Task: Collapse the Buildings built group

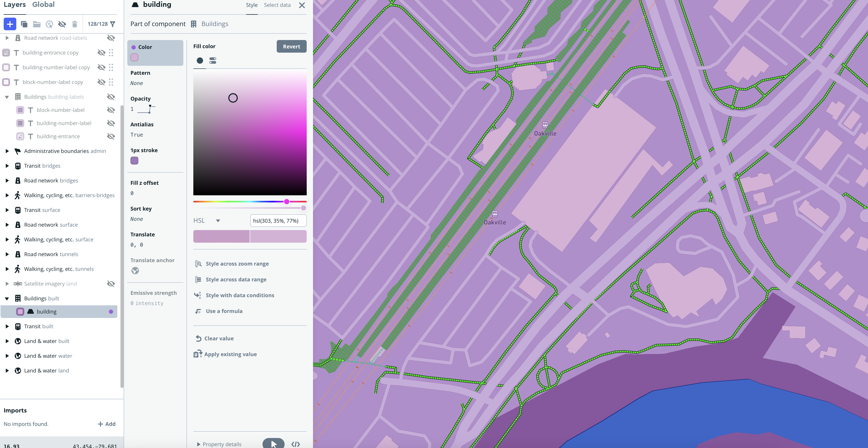Action: click(x=7, y=298)
